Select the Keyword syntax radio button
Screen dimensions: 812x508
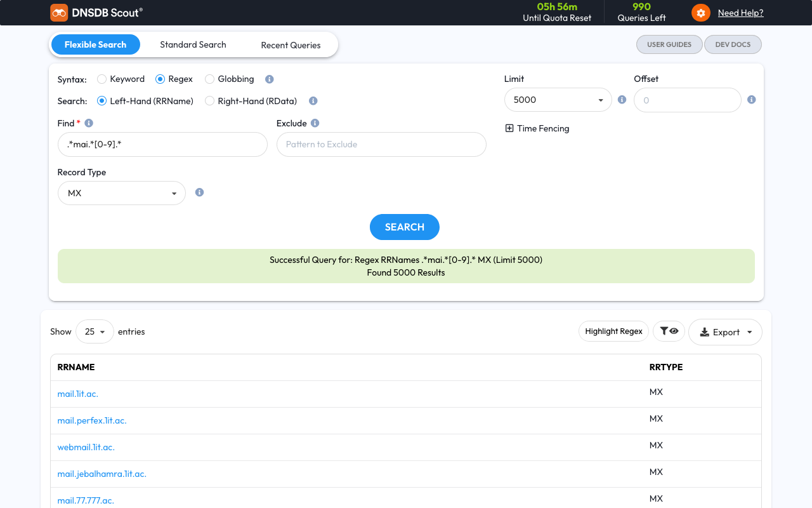point(101,79)
